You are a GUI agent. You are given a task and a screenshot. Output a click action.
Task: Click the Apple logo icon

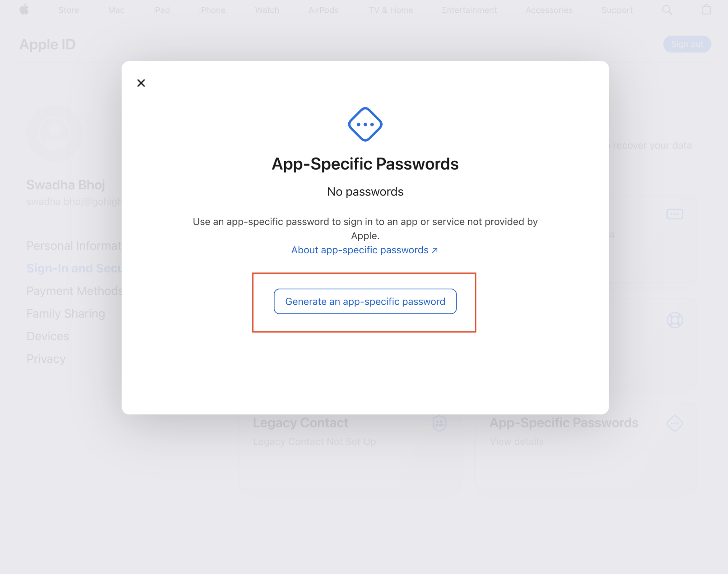[x=24, y=10]
